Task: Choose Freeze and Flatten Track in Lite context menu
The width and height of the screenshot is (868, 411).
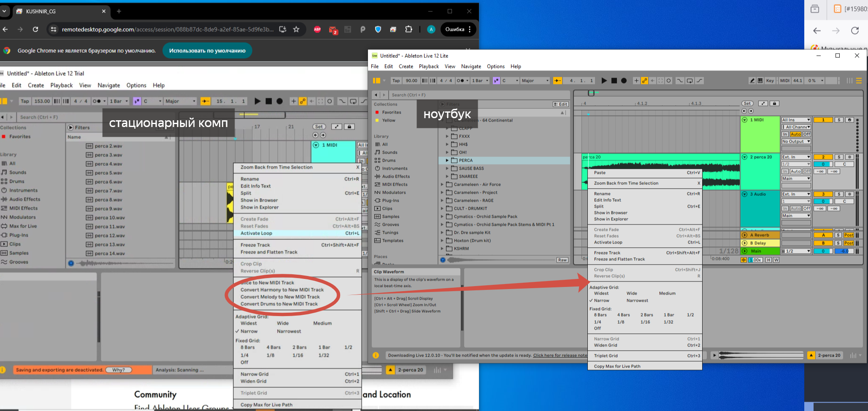Action: tap(645, 259)
